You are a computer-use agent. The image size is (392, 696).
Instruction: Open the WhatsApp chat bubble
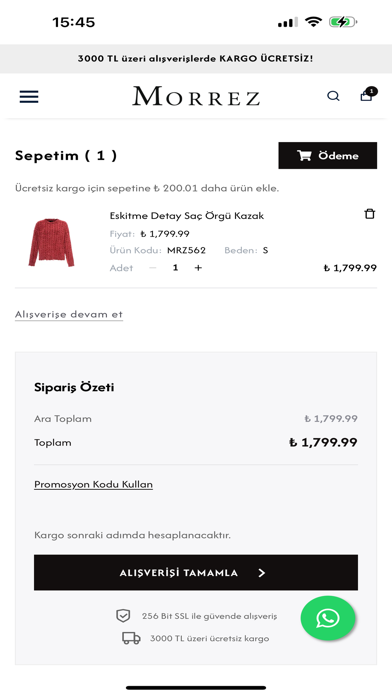click(328, 618)
